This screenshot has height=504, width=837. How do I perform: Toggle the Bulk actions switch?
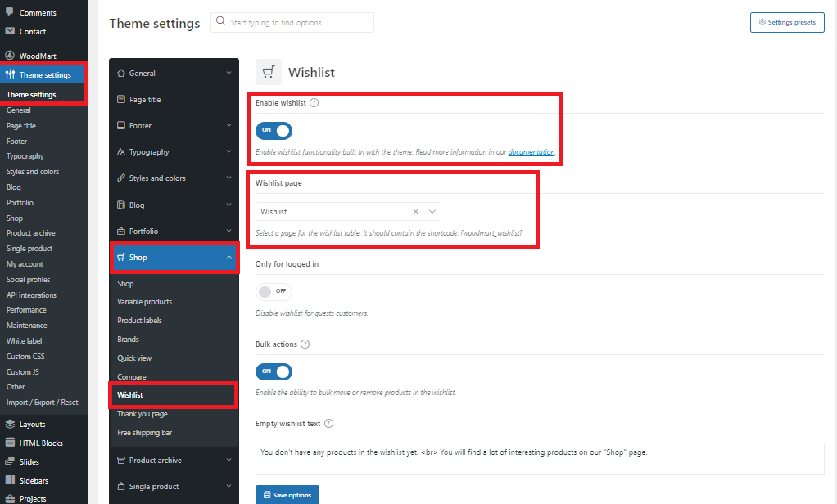click(274, 371)
